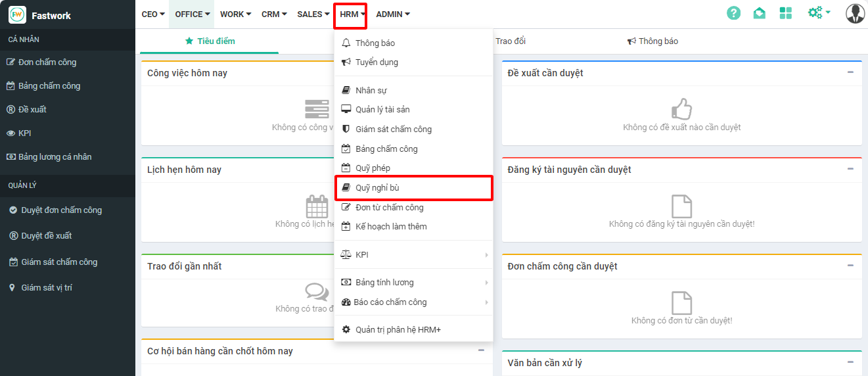Click the thumbs-up icon in Đề xuất cần duyệt
This screenshot has height=376, width=868.
point(681,109)
